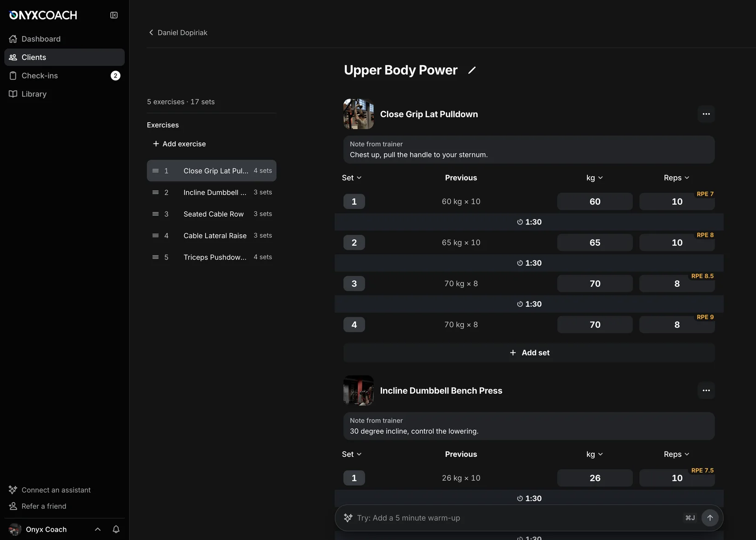The image size is (756, 540).
Task: Go back to Daniel Dopiriak
Action: pos(178,33)
